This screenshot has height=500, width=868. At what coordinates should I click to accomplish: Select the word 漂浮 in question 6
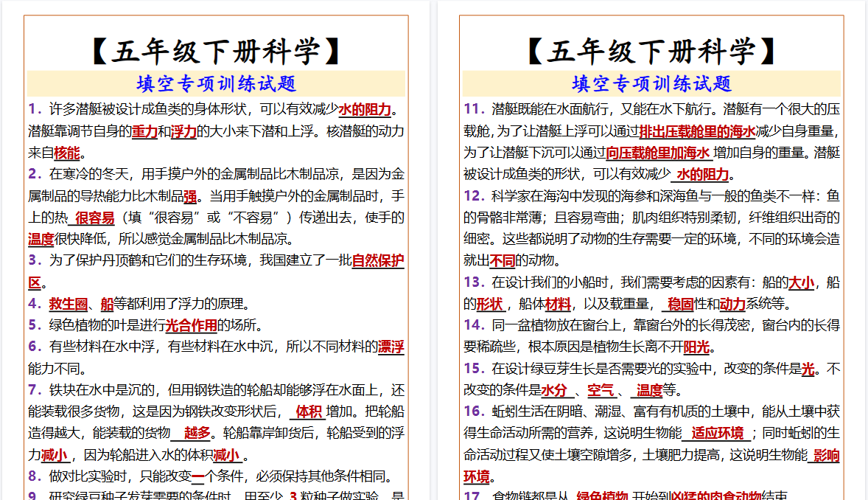click(x=392, y=346)
